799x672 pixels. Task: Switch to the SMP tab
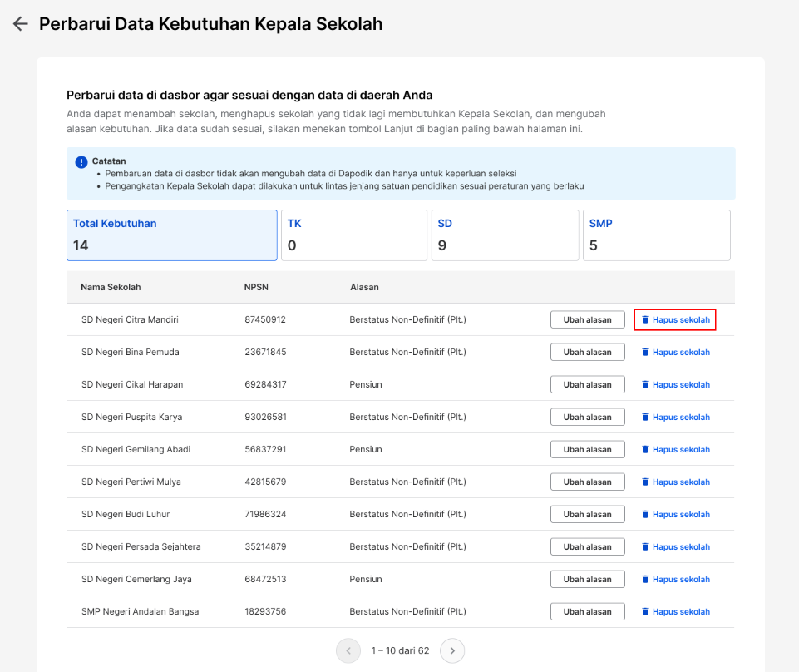656,235
